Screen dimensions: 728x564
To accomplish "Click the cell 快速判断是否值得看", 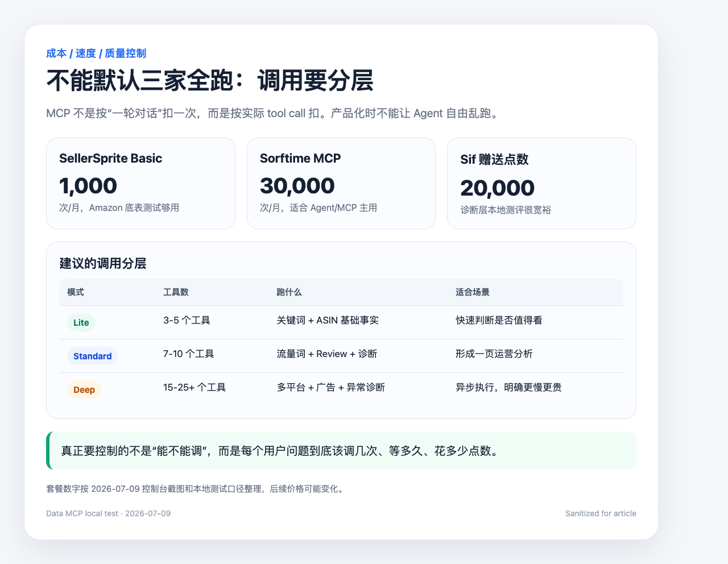I will pyautogui.click(x=499, y=321).
